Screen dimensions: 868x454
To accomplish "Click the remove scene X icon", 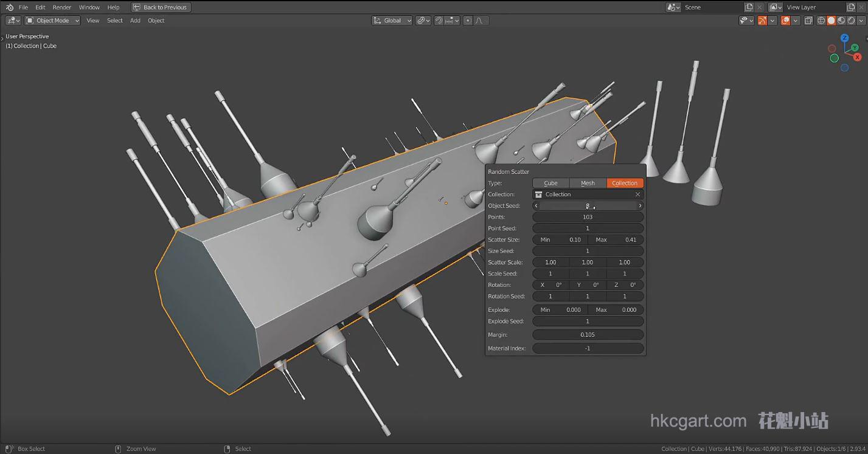I will [760, 7].
